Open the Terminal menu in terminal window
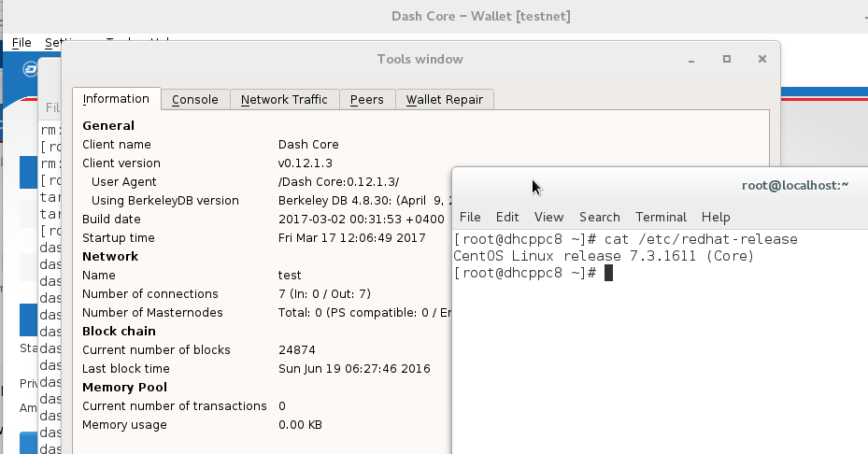This screenshot has height=454, width=868. pyautogui.click(x=661, y=217)
